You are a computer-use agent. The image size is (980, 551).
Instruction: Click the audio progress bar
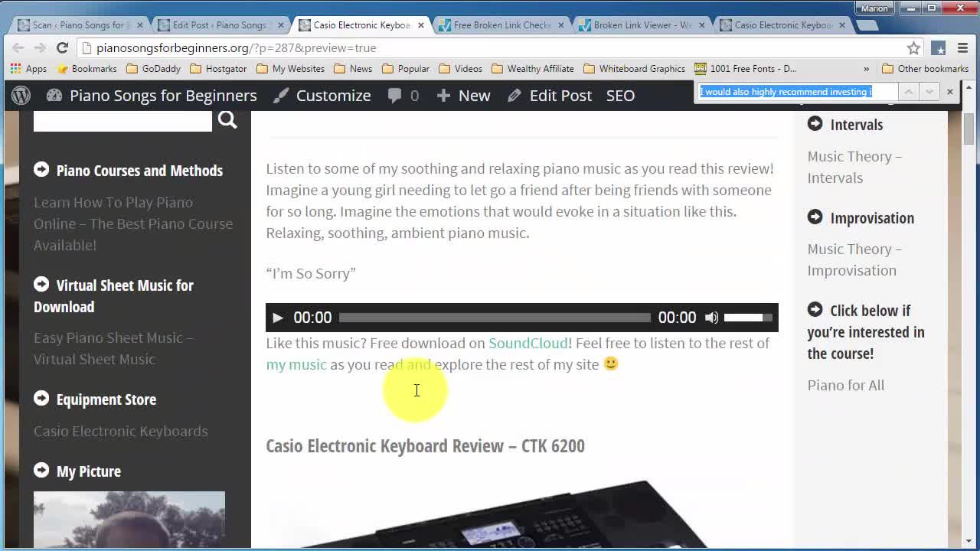click(x=495, y=318)
